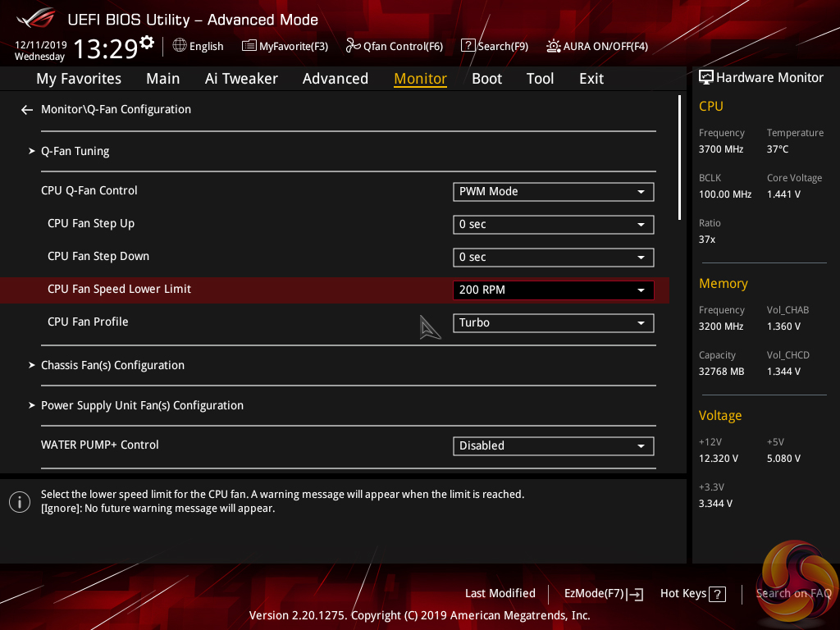This screenshot has width=840, height=630.
Task: Expand Q-Fan Tuning submenu
Action: [75, 152]
